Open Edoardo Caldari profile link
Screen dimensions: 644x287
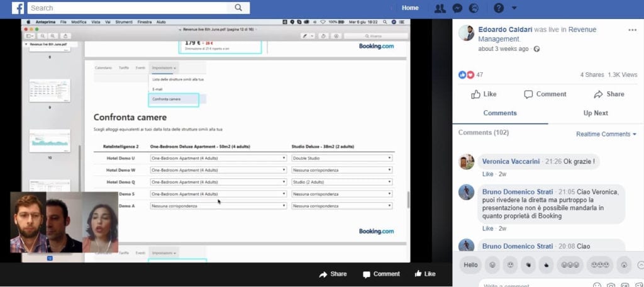[505, 30]
